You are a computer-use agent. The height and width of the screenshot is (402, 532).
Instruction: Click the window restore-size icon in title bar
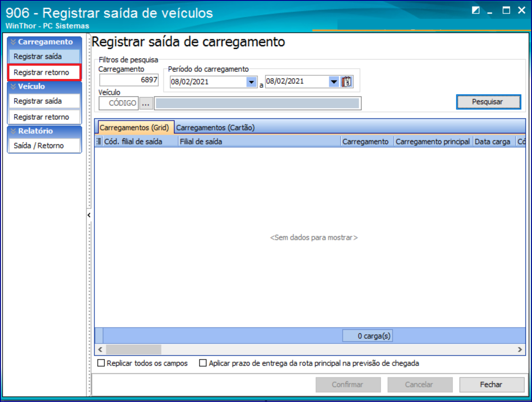pyautogui.click(x=476, y=11)
